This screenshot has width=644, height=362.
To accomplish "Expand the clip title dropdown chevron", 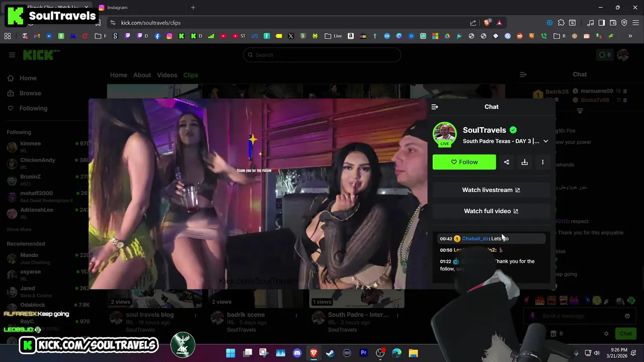I will [x=545, y=141].
